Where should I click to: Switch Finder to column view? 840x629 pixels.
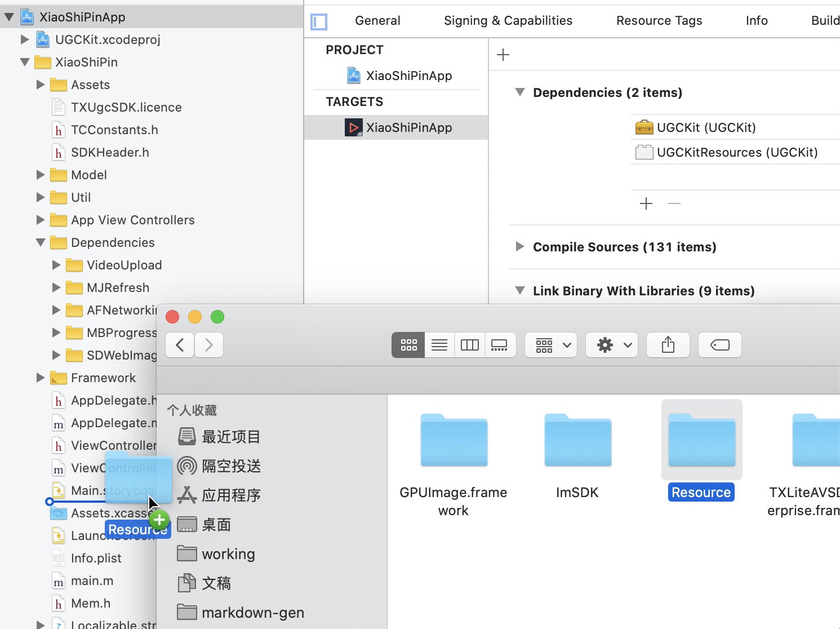click(x=469, y=345)
